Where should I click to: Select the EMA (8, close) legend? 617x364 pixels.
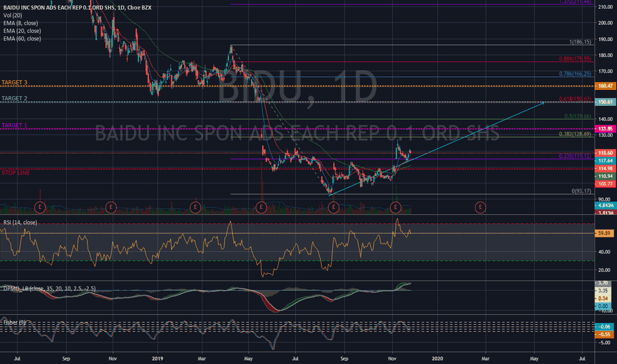pos(22,23)
